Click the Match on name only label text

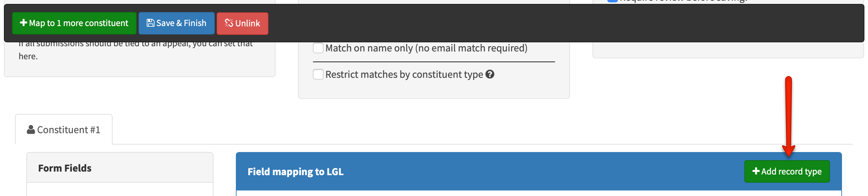click(426, 48)
